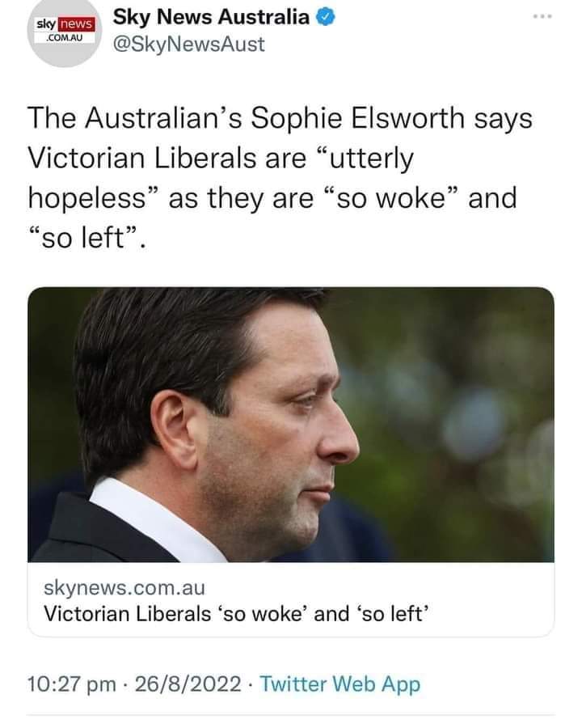Open the Sky News profile avatar
The height and width of the screenshot is (728, 582).
point(64,31)
